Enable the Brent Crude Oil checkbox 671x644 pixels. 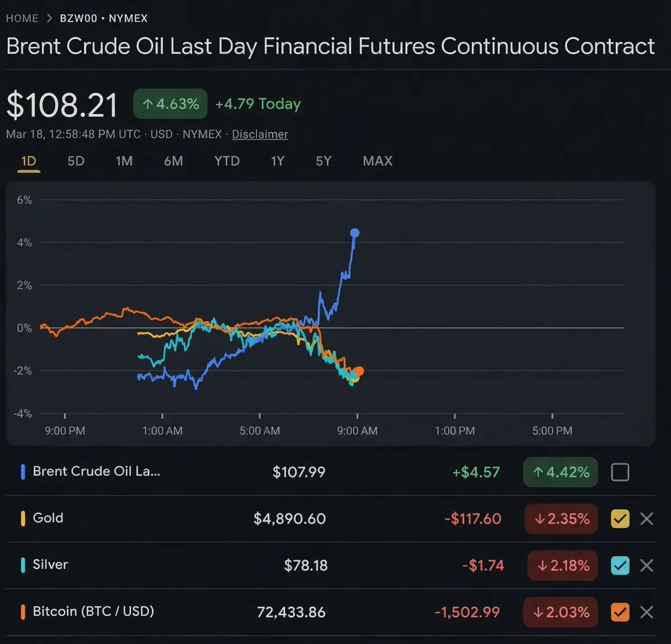click(620, 472)
